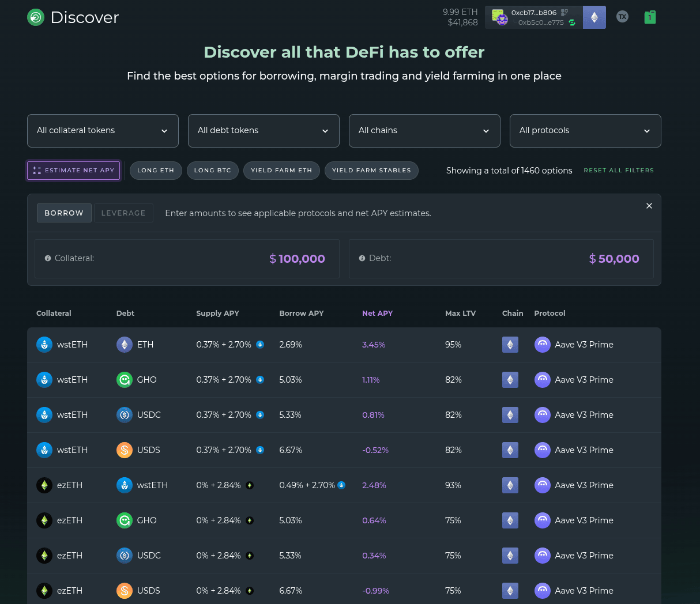Click the 93% Max LTV value
This screenshot has height=604, width=700.
(x=453, y=485)
